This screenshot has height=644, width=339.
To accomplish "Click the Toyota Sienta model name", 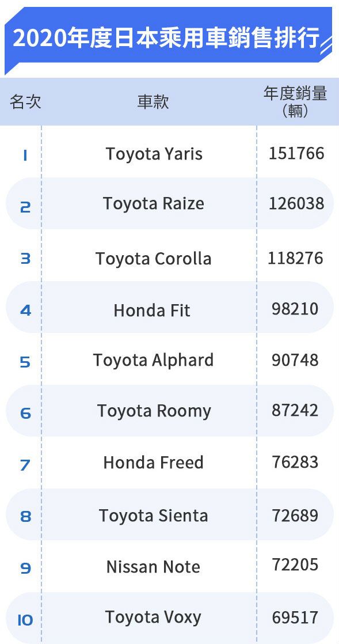I will click(x=154, y=516).
